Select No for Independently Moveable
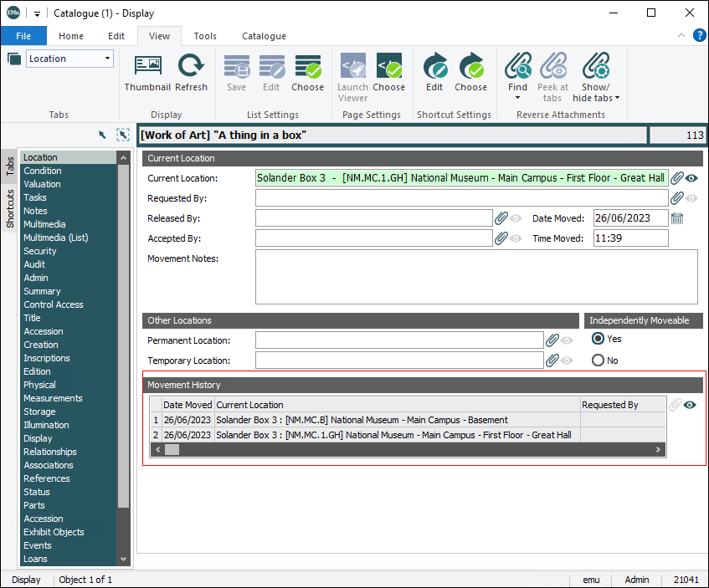Viewport: 709px width, 588px height. (598, 360)
